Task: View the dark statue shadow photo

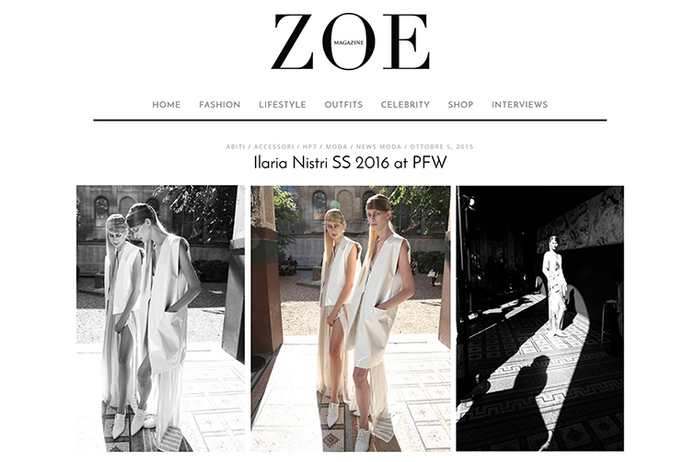Action: (540, 318)
